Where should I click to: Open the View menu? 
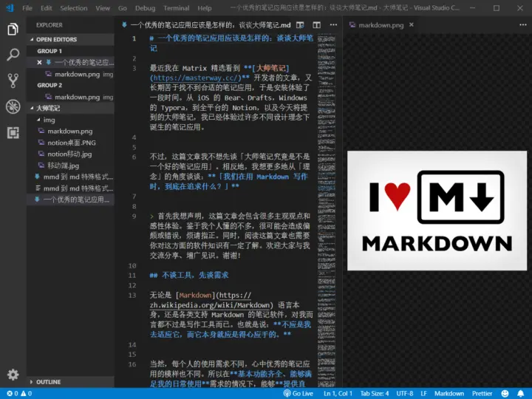(x=103, y=8)
